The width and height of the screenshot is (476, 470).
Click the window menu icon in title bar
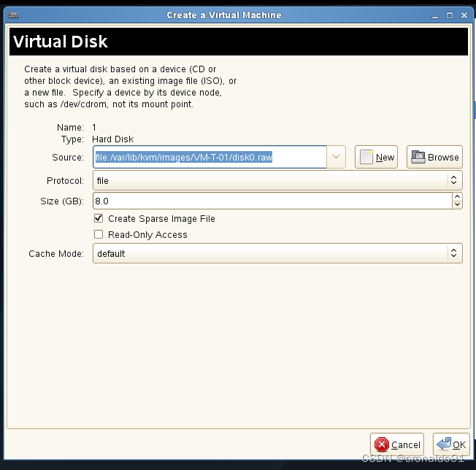pos(13,15)
